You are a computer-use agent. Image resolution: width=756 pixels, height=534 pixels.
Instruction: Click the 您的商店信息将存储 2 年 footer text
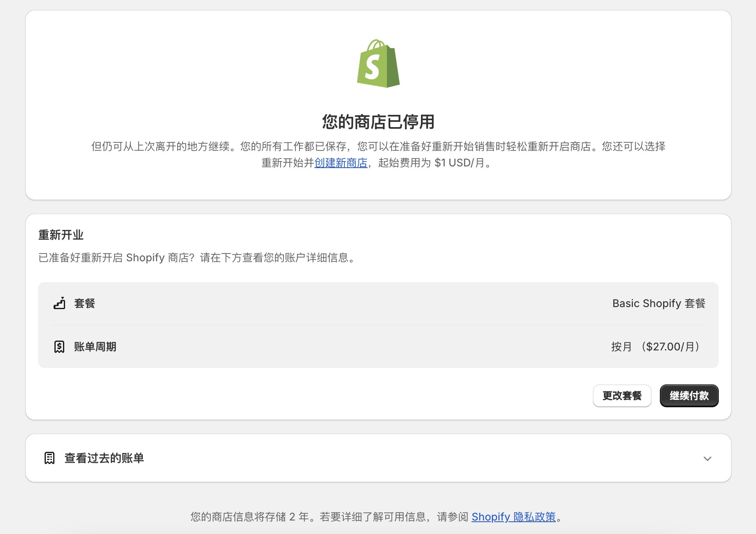[249, 517]
